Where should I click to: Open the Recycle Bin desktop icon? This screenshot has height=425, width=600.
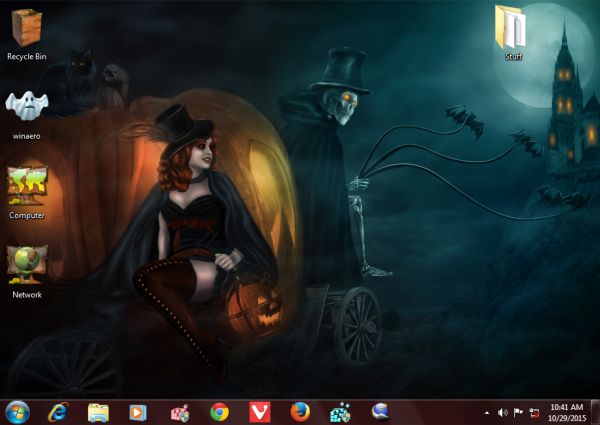(x=26, y=35)
